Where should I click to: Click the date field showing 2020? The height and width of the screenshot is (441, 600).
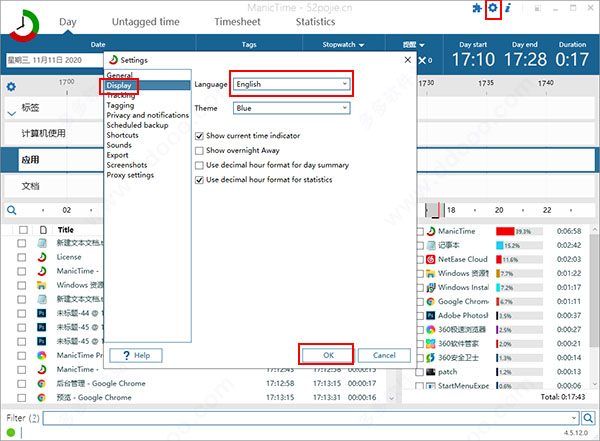point(55,60)
